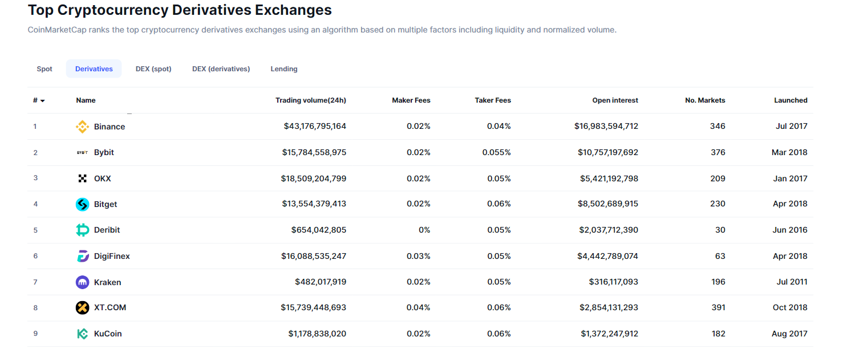Screen dimensions: 868x349
Task: Click Kraken volume $482,017,919
Action: click(321, 282)
